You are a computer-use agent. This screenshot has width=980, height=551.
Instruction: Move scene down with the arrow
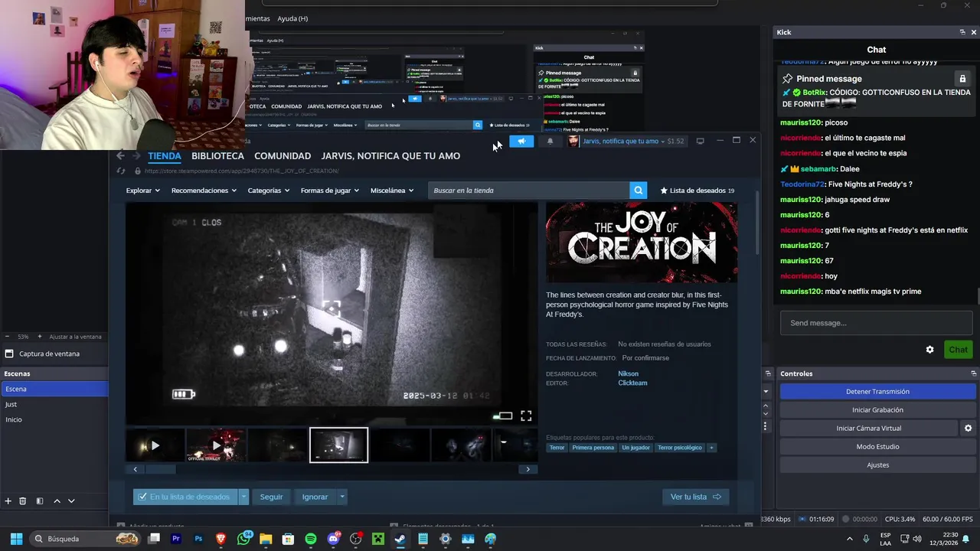coord(71,501)
